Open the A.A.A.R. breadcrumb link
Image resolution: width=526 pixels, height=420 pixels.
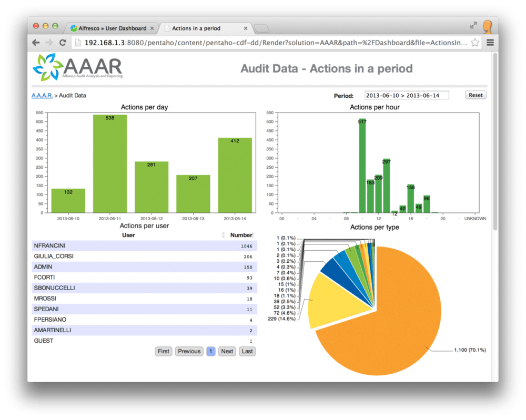(41, 95)
